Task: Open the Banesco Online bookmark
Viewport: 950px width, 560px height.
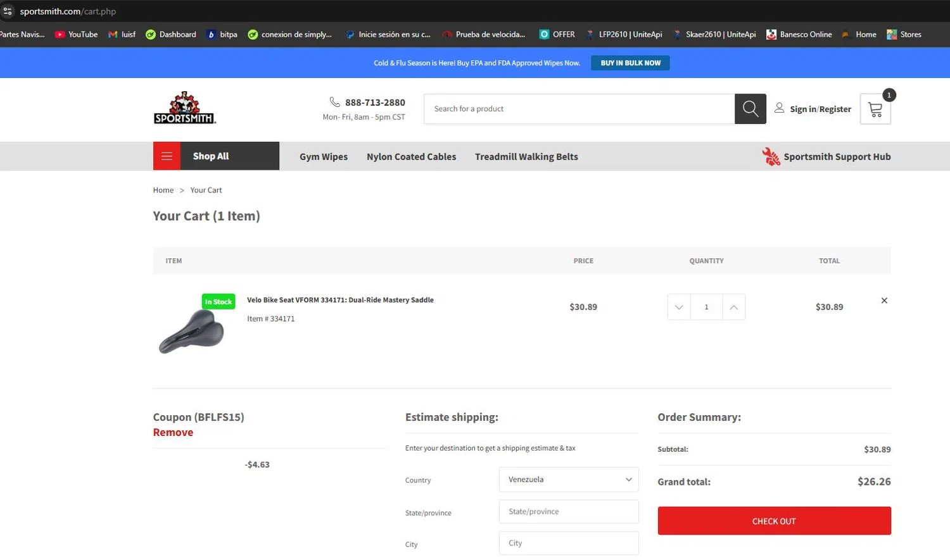Action: tap(799, 34)
